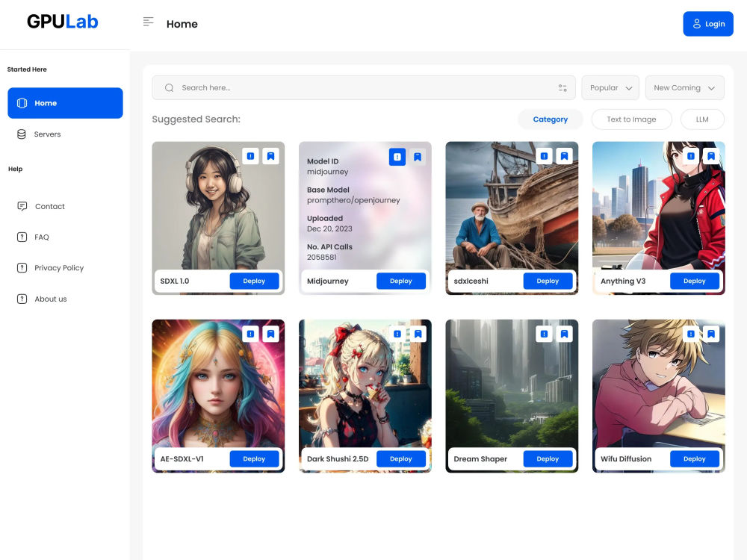Click info icon on Dark Shushi 2.5D card
This screenshot has width=747, height=560.
tap(397, 335)
